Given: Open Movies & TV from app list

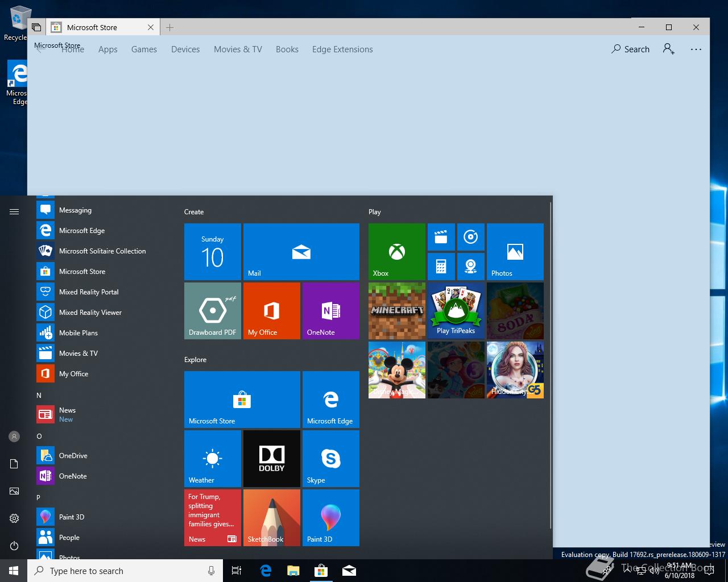Looking at the screenshot, I should point(102,354).
